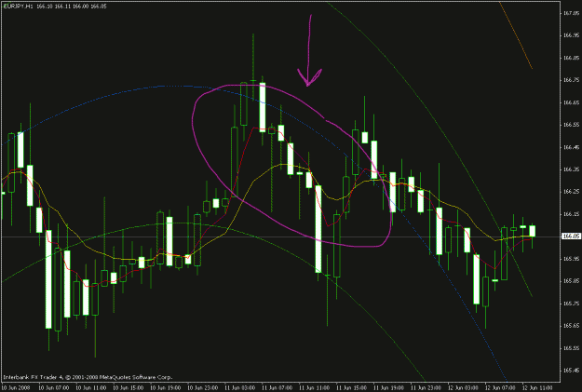The height and width of the screenshot is (392, 582).
Task: Click the 165.95 price axis label
Action: coord(571,259)
